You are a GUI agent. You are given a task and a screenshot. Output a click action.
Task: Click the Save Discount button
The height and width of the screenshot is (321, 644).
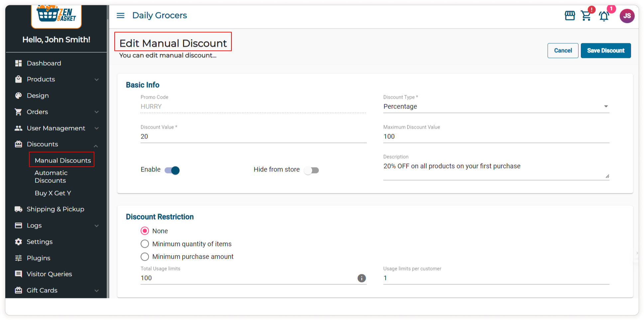(605, 51)
